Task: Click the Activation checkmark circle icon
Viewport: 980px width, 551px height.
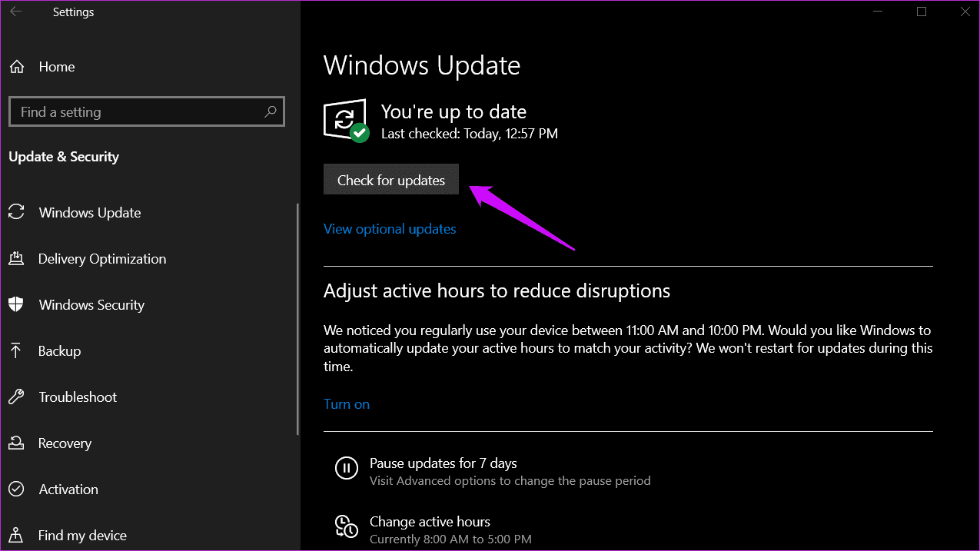Action: tap(16, 490)
